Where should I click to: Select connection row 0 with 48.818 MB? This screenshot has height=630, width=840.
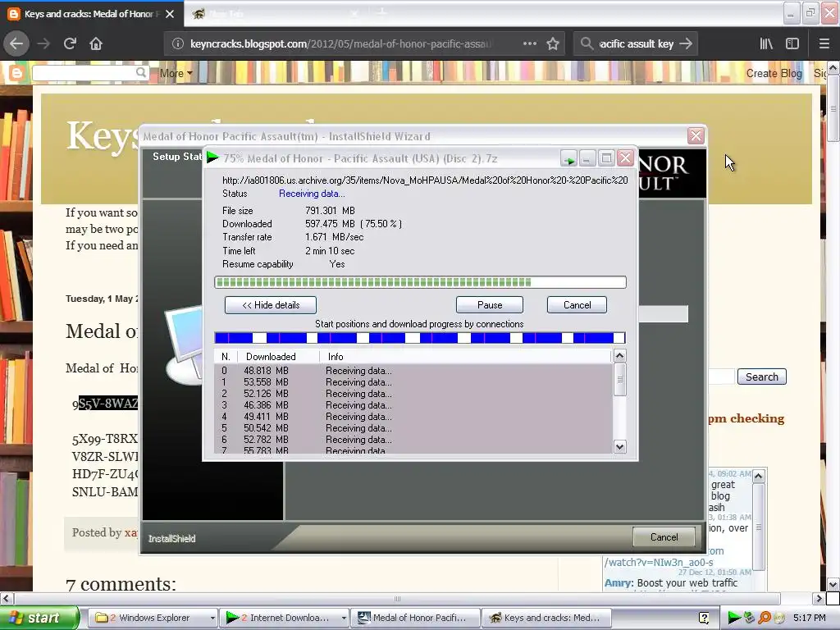point(413,371)
